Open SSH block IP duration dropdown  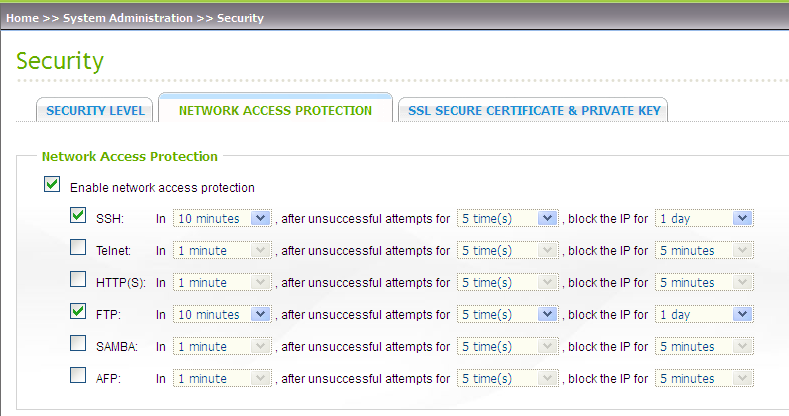[x=703, y=218]
